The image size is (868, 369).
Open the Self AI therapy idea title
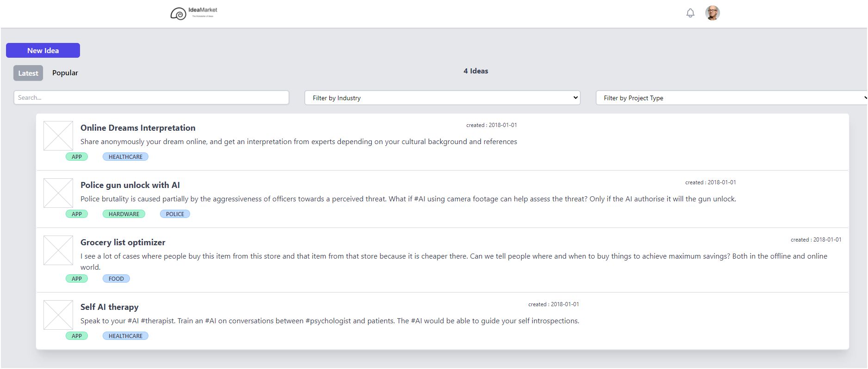coord(110,307)
